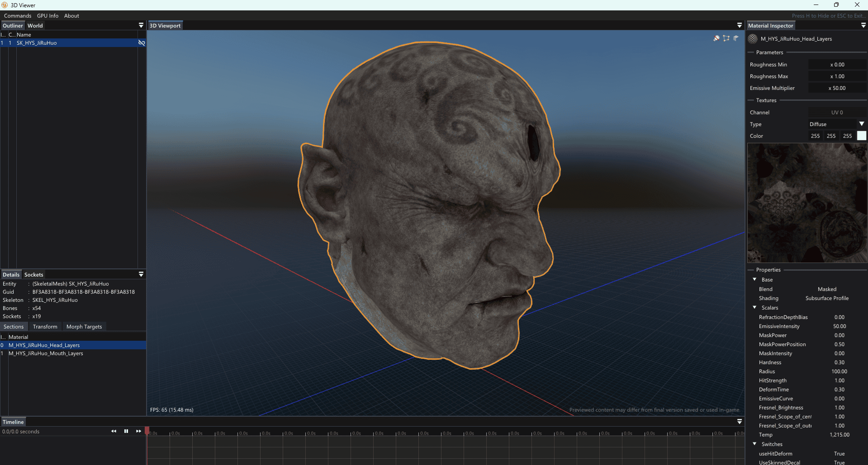Switch to the Sockets tab
The height and width of the screenshot is (465, 868).
pos(34,275)
